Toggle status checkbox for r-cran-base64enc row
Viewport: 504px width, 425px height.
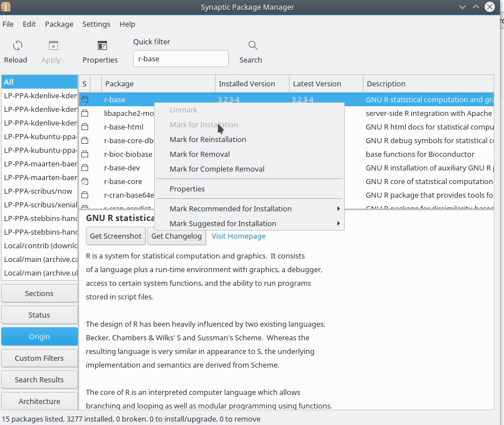85,195
